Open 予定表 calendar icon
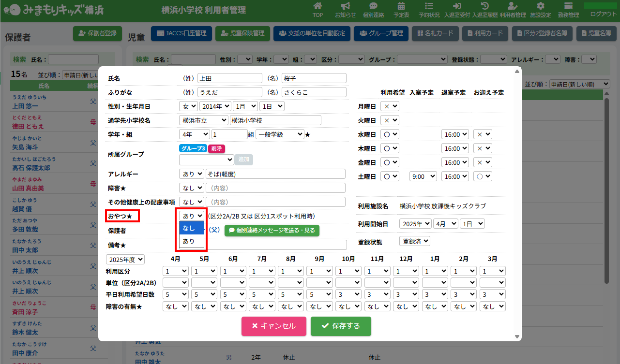Viewport: 620px width, 364px height. coord(401,6)
